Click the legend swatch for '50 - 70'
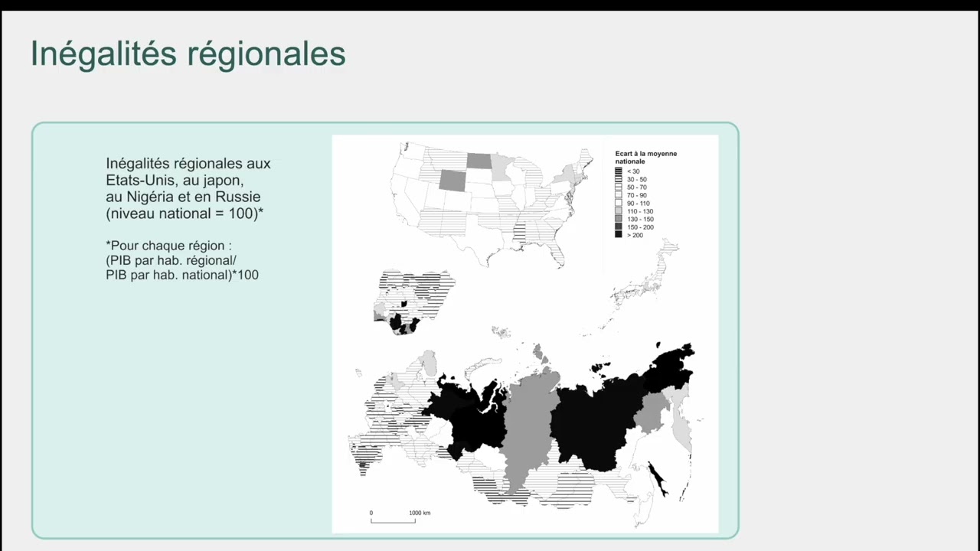Screen dimensions: 980x551 pyautogui.click(x=619, y=187)
